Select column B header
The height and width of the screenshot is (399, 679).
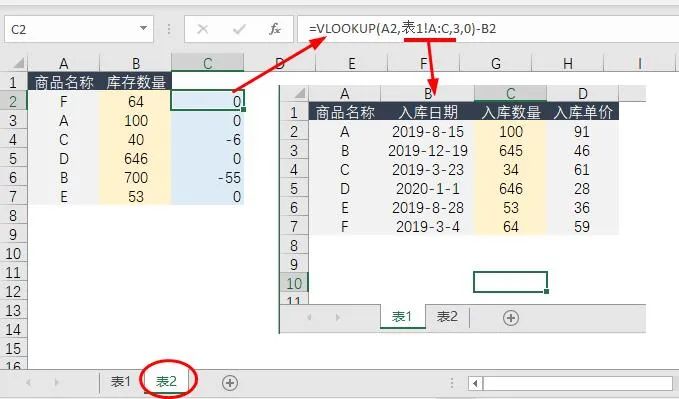click(x=136, y=63)
